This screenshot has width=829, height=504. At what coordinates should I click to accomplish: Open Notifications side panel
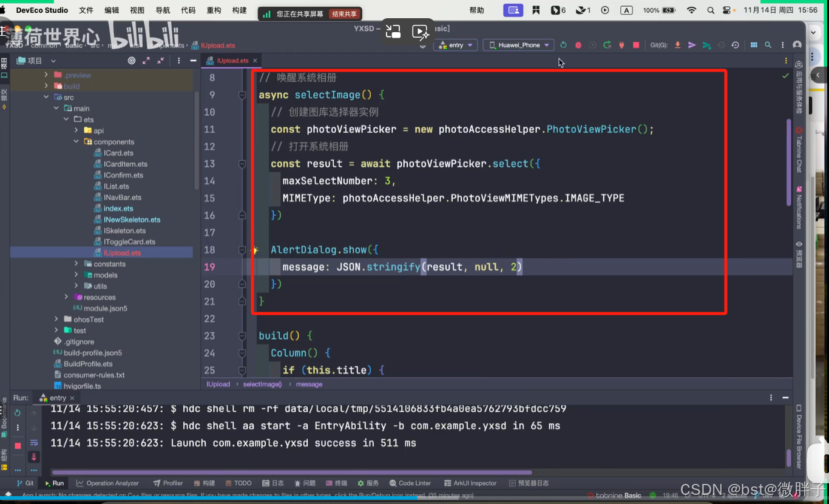click(x=799, y=207)
